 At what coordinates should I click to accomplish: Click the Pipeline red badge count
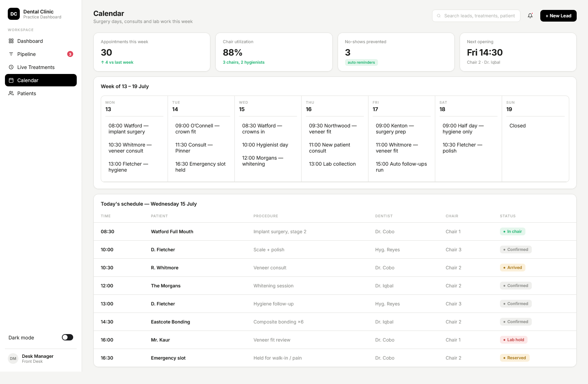pyautogui.click(x=70, y=54)
